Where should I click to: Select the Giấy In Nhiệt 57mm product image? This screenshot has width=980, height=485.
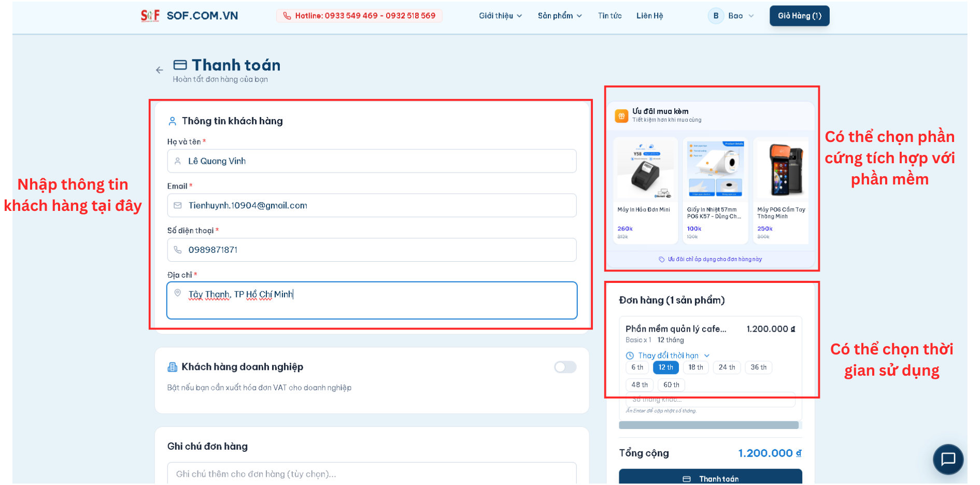pyautogui.click(x=715, y=170)
